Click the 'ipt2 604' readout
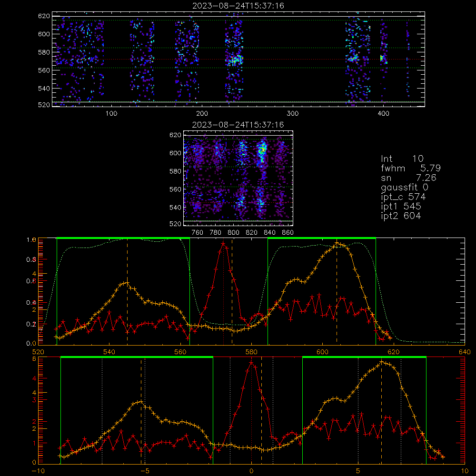Image resolution: width=476 pixels, height=476 pixels. [401, 216]
